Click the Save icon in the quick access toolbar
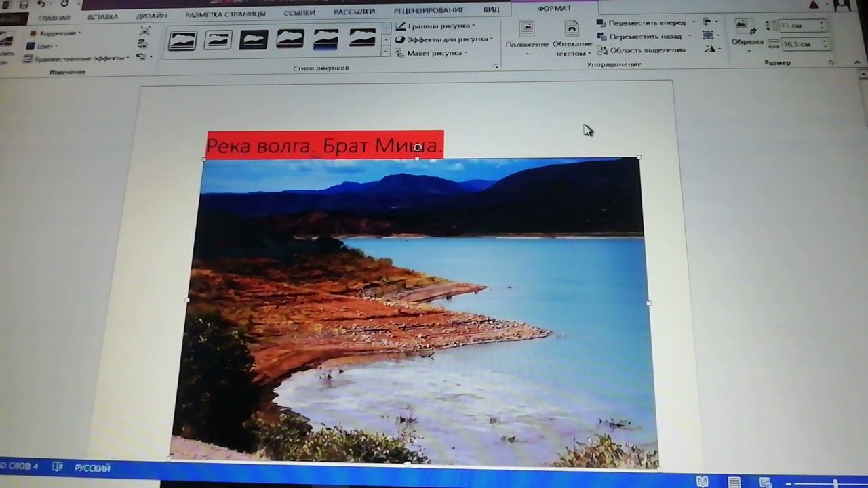The height and width of the screenshot is (488, 868). click(x=23, y=4)
